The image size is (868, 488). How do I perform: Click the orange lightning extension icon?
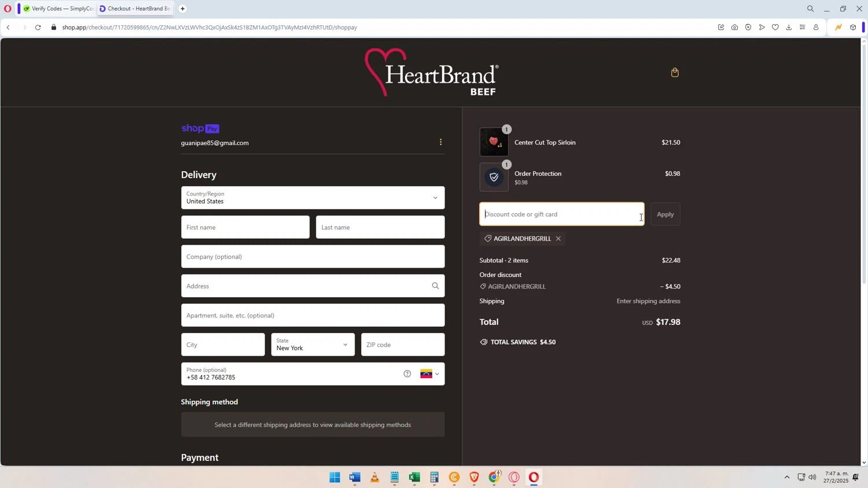838,27
